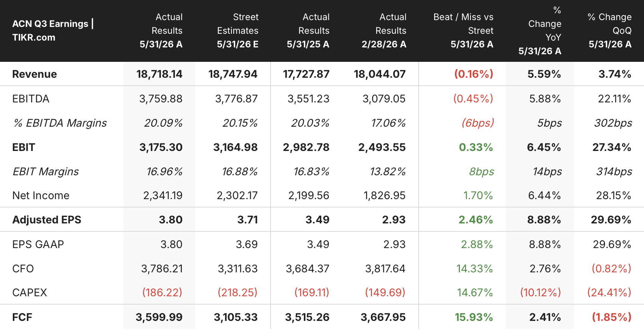Select the Actual Results 5/31/26 A header
The width and height of the screenshot is (644, 330).
tap(161, 30)
